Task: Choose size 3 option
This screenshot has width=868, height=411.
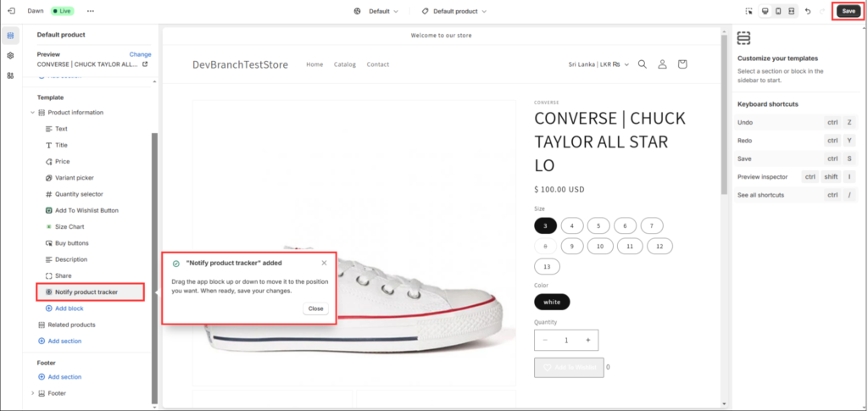Action: 545,225
